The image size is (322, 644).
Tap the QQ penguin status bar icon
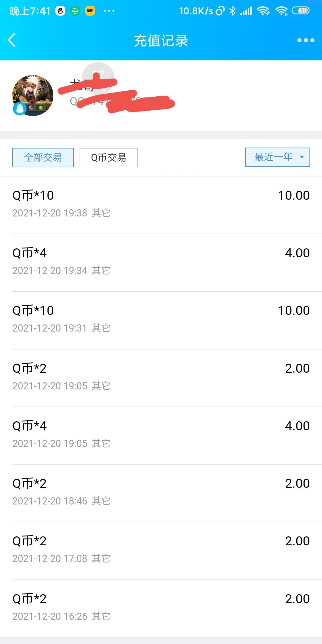[x=60, y=11]
